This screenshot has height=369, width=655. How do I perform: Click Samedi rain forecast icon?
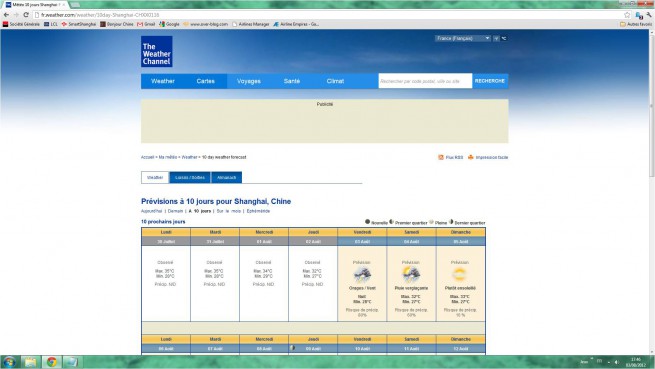pyautogui.click(x=411, y=275)
